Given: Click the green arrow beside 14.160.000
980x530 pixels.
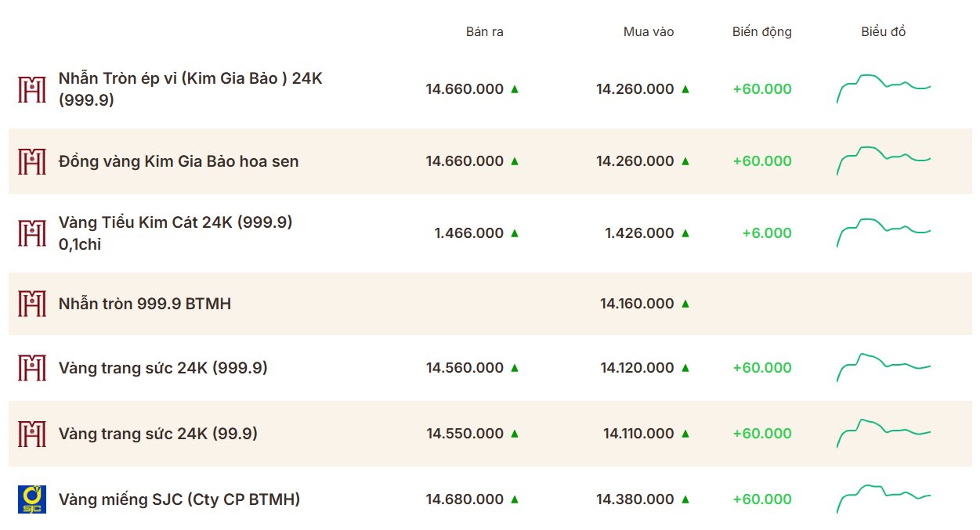Looking at the screenshot, I should (685, 303).
